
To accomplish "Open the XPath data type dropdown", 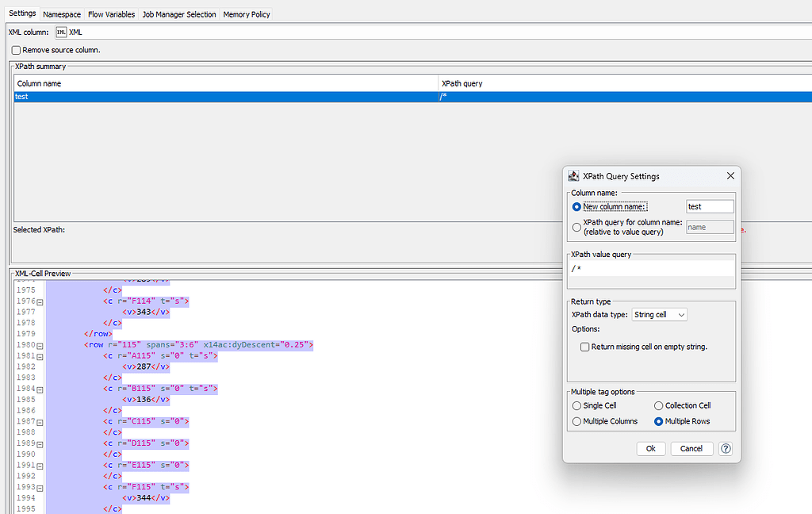I will pos(659,314).
